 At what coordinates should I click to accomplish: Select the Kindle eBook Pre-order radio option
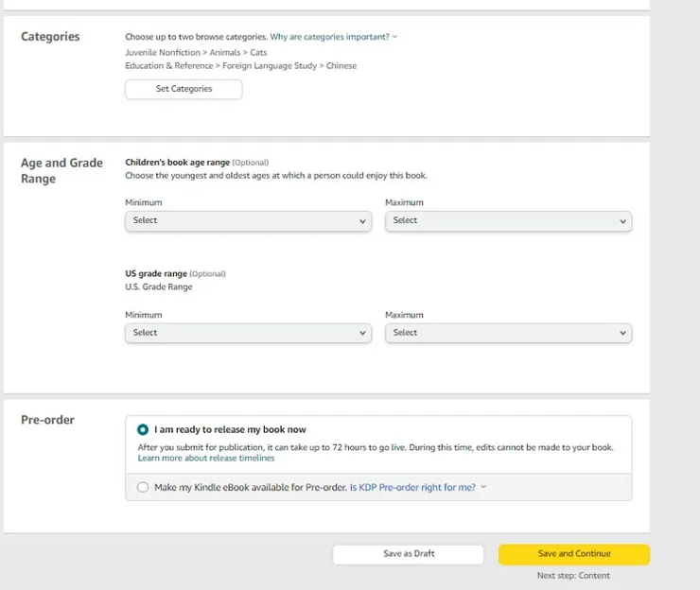[143, 488]
